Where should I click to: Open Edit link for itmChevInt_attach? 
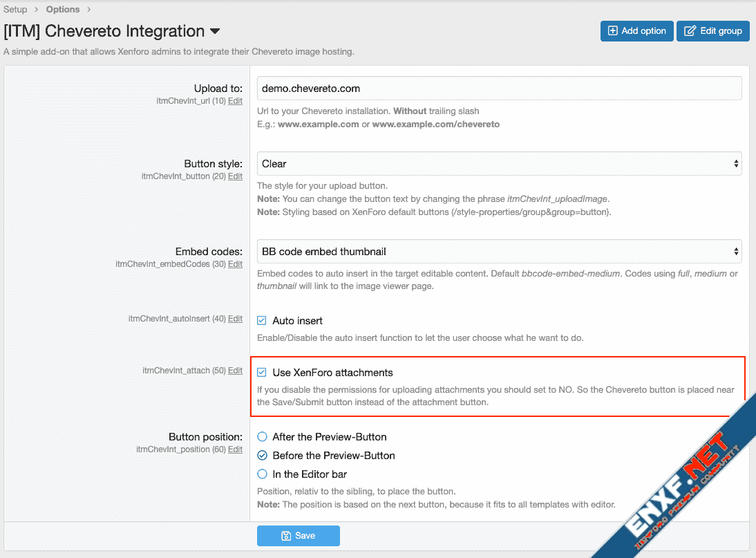tap(235, 371)
